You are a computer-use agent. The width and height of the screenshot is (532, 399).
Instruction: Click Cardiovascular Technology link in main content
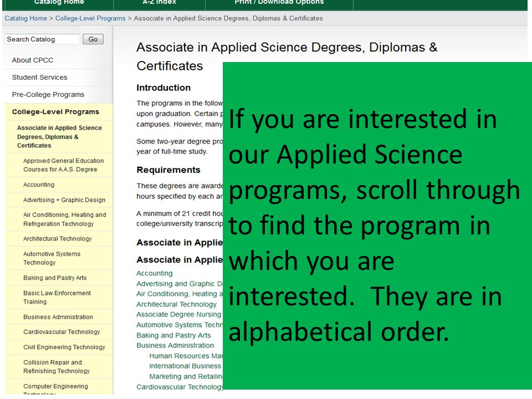180,387
